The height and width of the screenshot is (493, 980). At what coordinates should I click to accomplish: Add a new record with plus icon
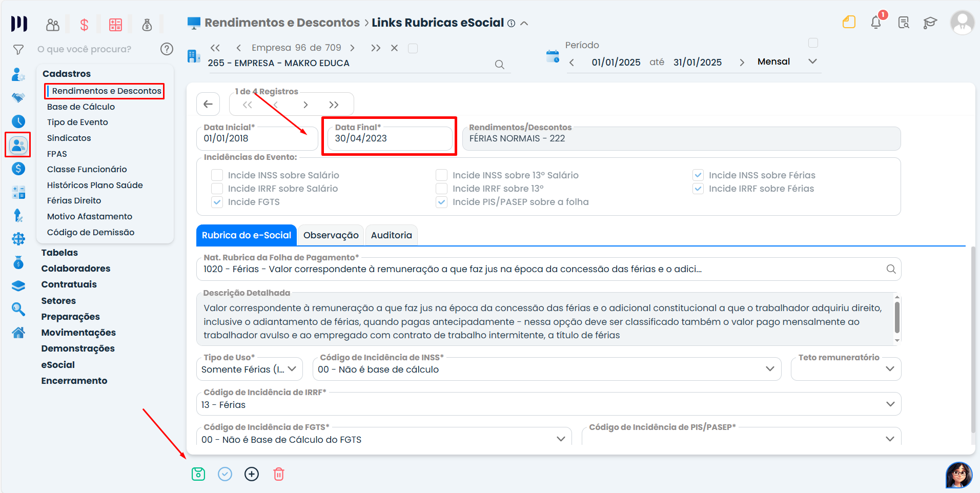click(x=252, y=474)
